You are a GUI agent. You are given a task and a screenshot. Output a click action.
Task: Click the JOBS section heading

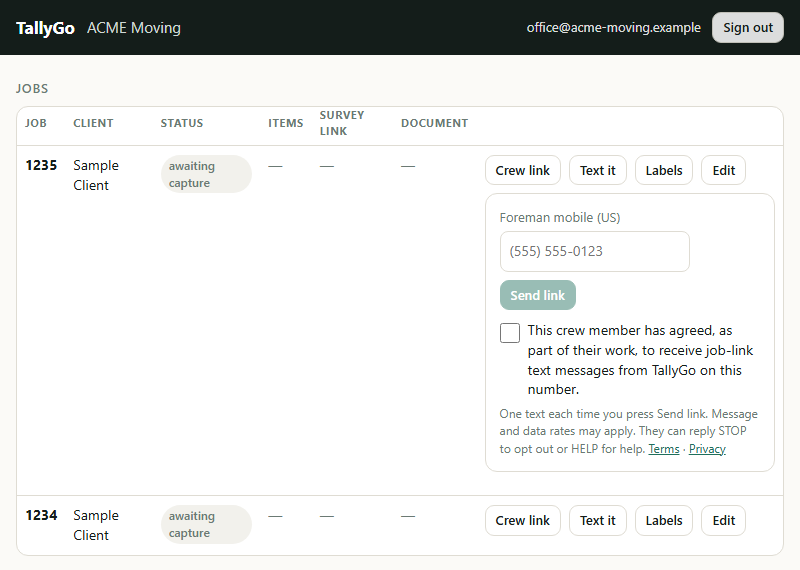[32, 89]
